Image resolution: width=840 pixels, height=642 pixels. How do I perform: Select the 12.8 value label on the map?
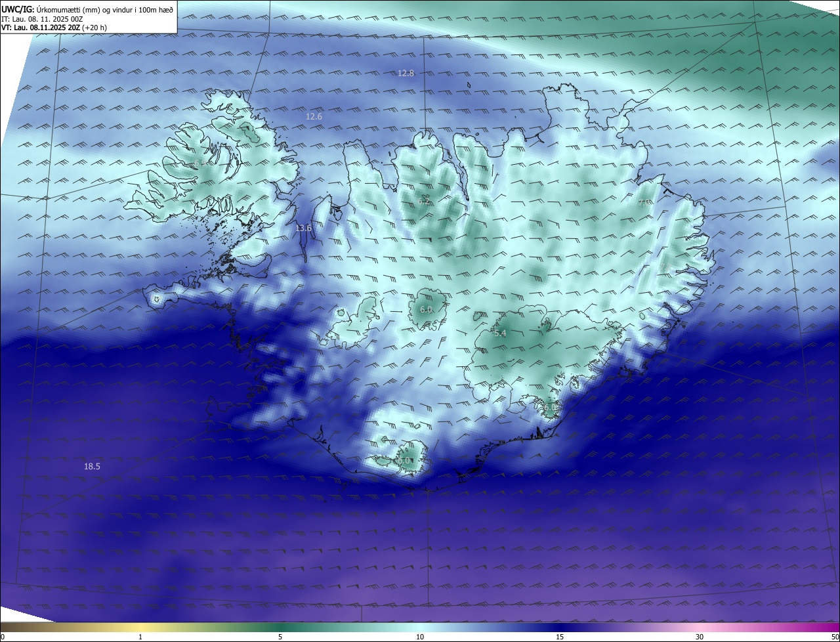coord(406,73)
